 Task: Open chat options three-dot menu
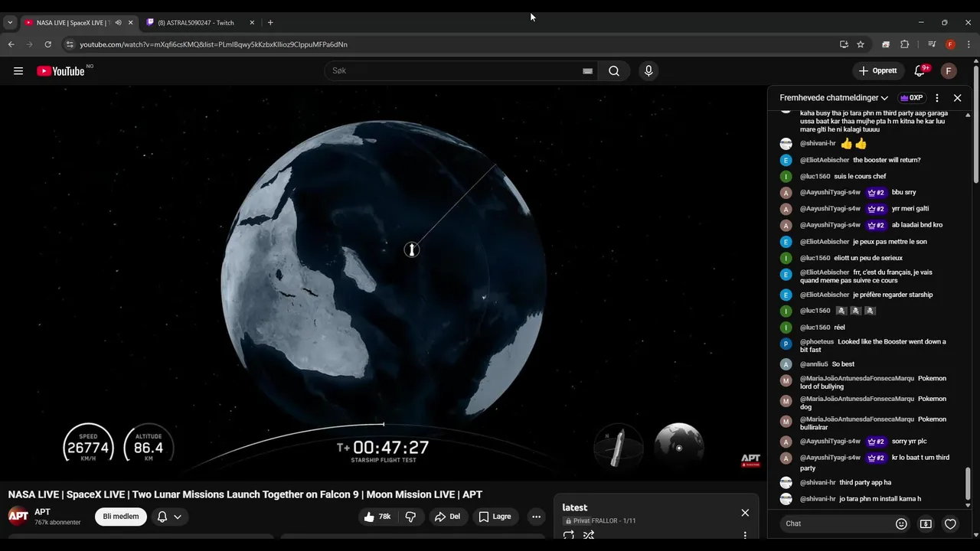pos(937,98)
